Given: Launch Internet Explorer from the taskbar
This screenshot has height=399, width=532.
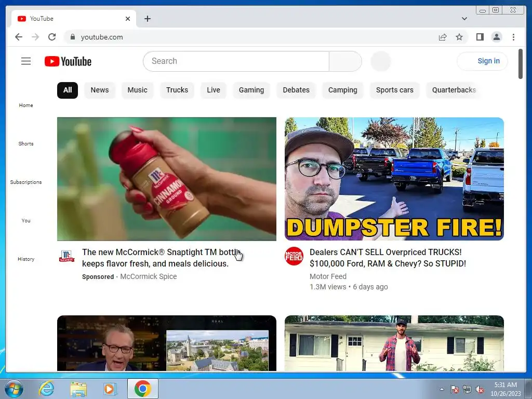Looking at the screenshot, I should (46, 389).
